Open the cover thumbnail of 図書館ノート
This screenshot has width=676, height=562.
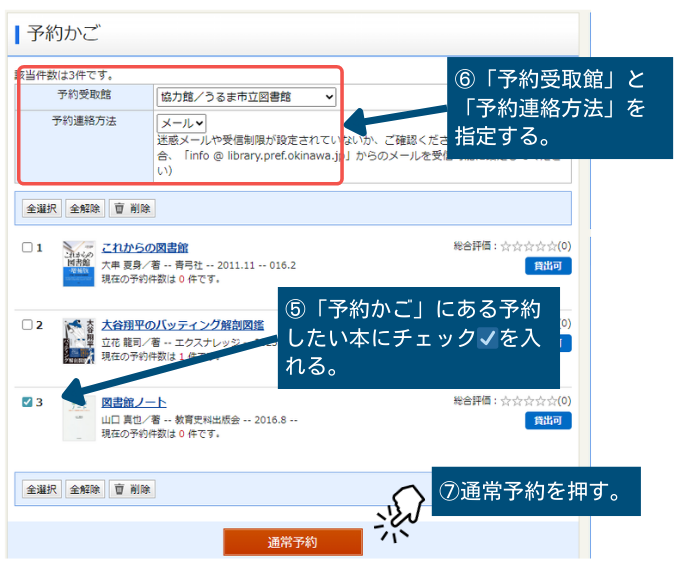78,420
